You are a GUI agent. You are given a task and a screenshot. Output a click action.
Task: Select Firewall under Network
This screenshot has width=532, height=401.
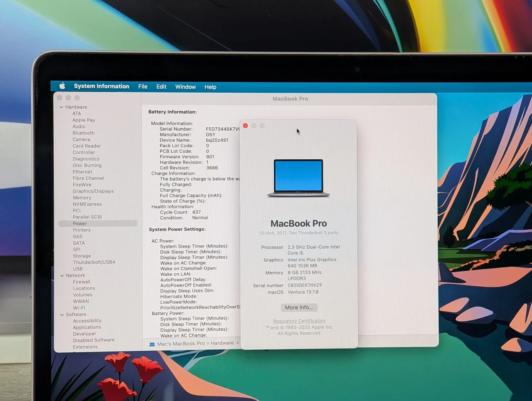click(x=81, y=282)
